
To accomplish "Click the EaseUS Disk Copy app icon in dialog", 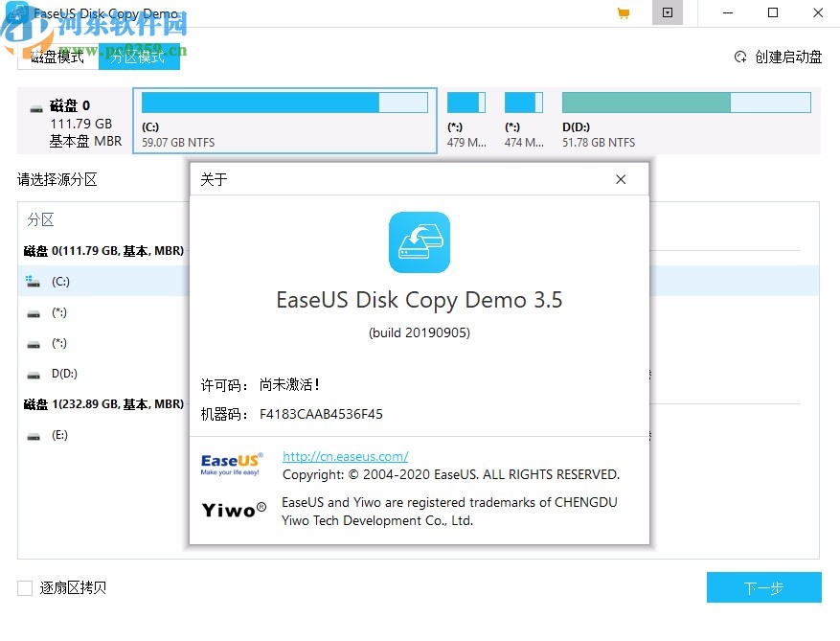I will pyautogui.click(x=420, y=242).
